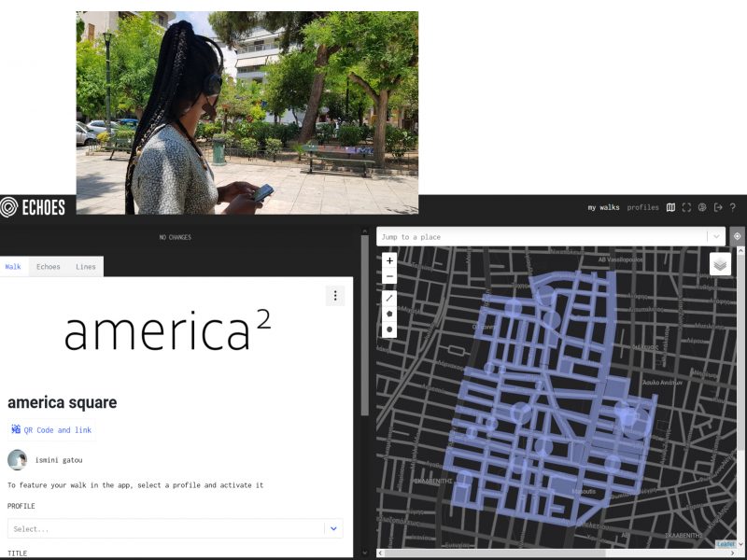The width and height of the screenshot is (747, 560).
Task: Open the account icon in header
Action: 702,207
